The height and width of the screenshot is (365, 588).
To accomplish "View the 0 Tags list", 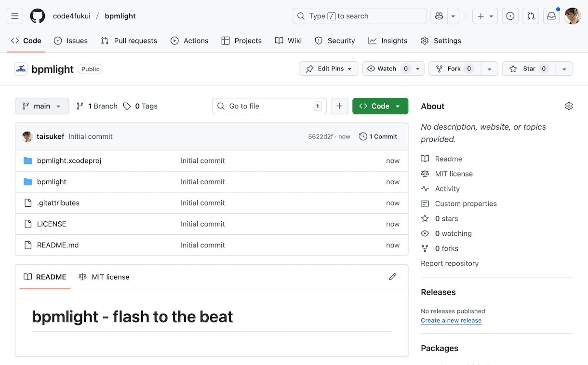I will [x=140, y=106].
